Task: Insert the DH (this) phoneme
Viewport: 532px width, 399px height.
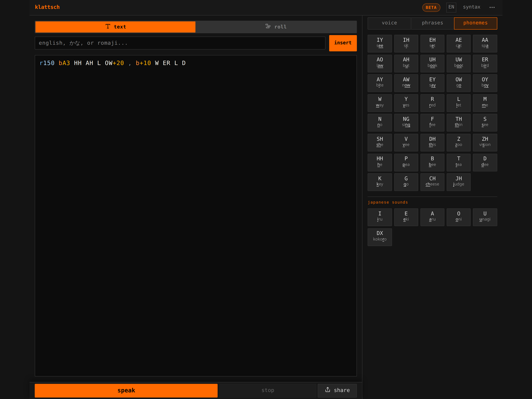Action: (432, 143)
